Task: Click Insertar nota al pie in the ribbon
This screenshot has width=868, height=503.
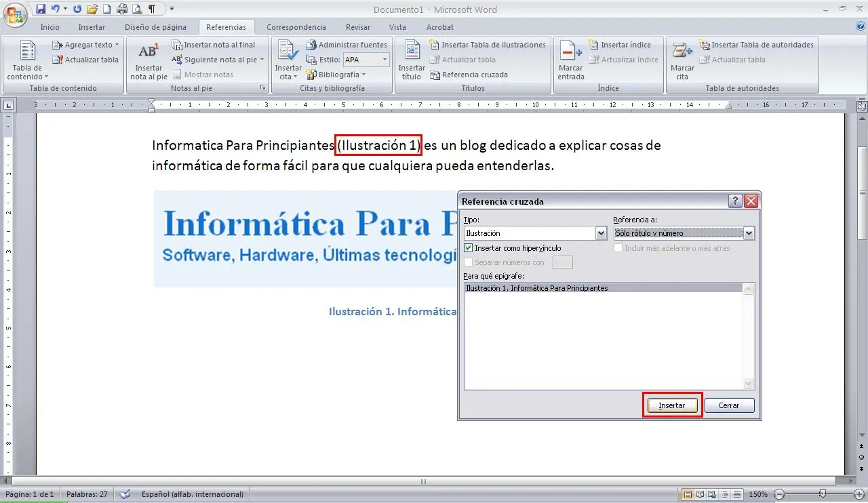Action: pyautogui.click(x=149, y=62)
